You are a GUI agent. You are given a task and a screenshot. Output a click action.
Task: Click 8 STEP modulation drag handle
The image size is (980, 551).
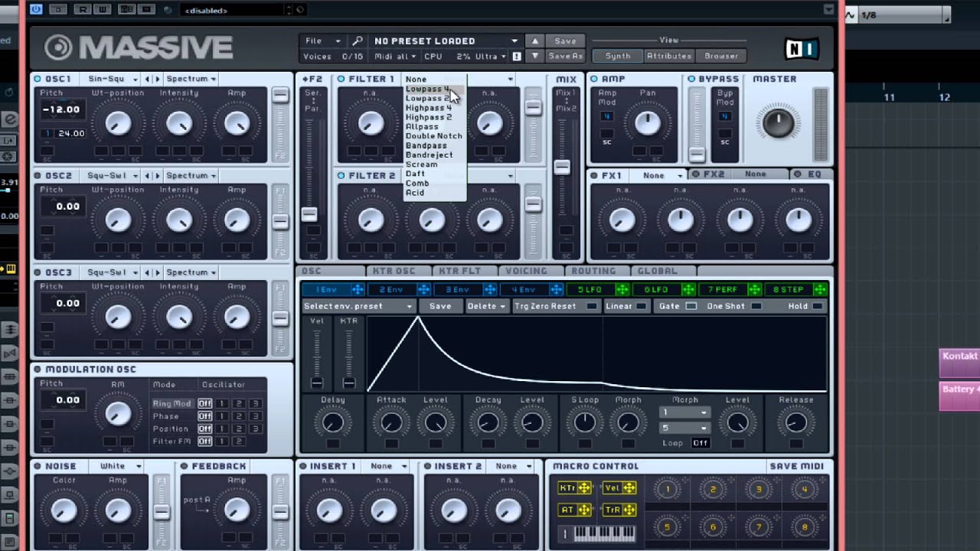(820, 289)
